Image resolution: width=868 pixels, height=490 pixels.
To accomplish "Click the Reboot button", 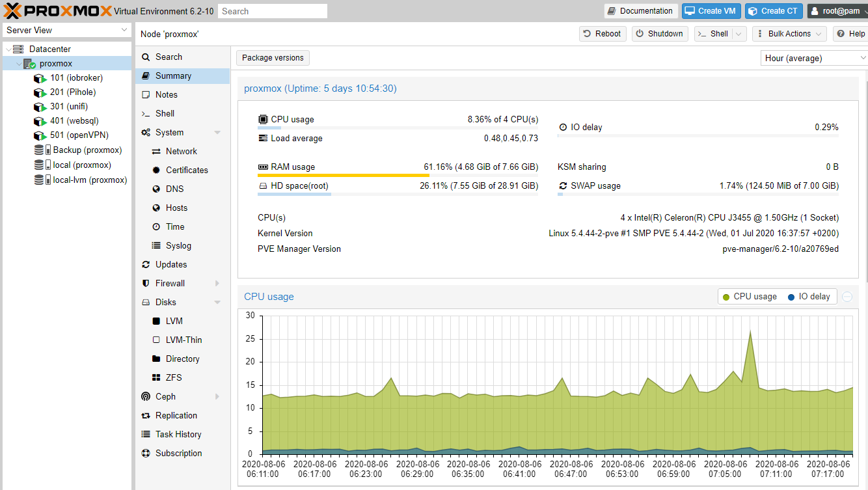I will click(x=603, y=34).
